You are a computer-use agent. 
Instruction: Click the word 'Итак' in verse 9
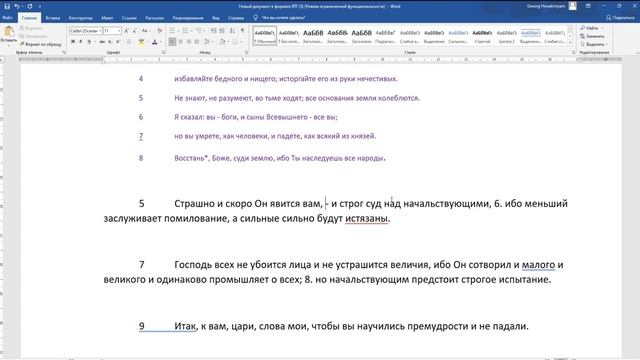pos(185,326)
